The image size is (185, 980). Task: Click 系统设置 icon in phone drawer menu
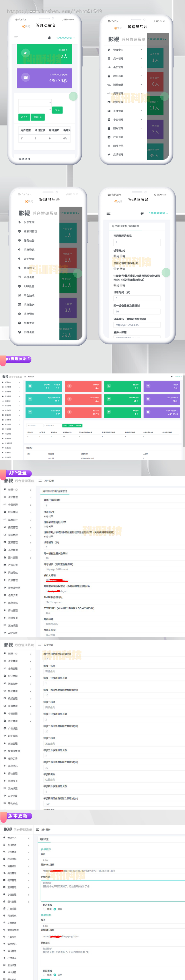click(19, 277)
